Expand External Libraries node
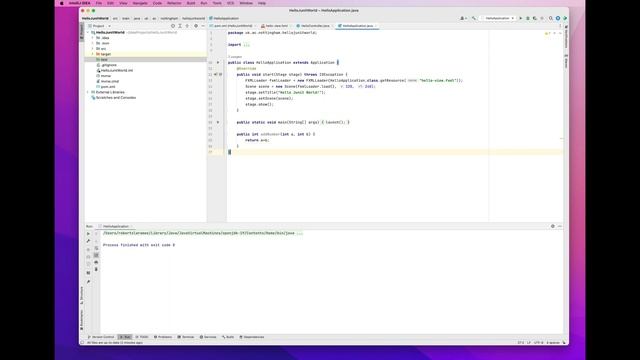640x360 pixels. (88, 92)
